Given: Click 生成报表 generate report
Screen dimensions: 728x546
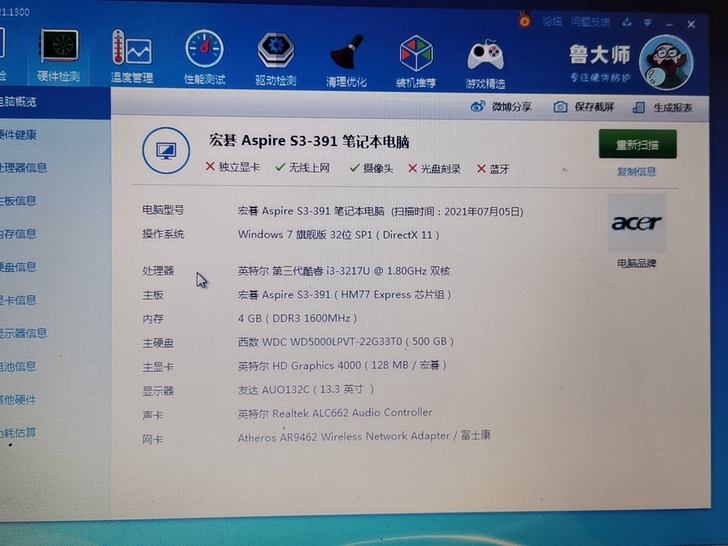Looking at the screenshot, I should [663, 108].
